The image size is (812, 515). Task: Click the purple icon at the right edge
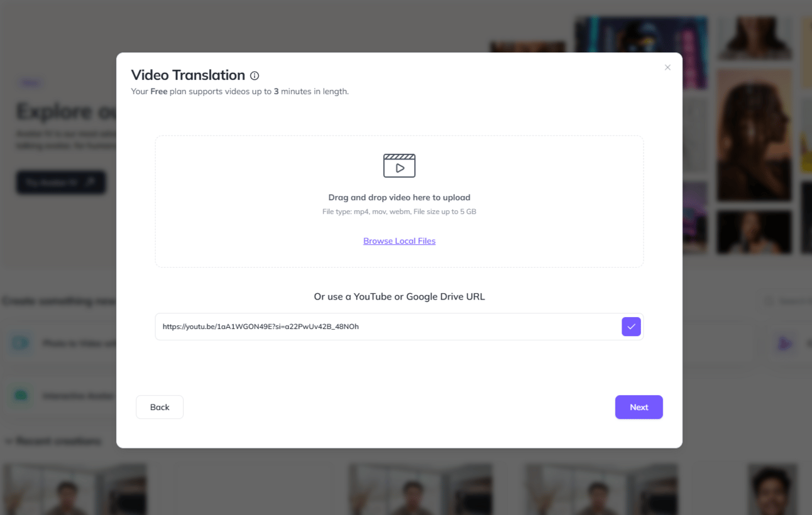[x=784, y=344]
